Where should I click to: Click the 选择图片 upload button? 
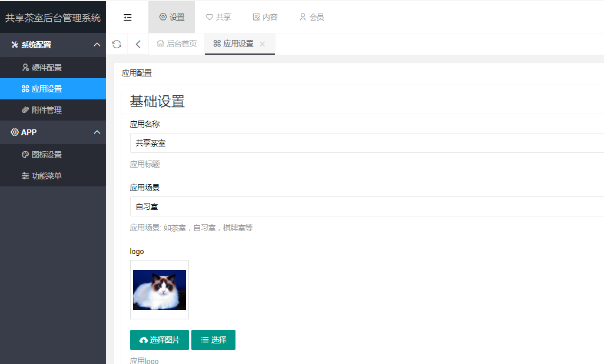coord(159,340)
